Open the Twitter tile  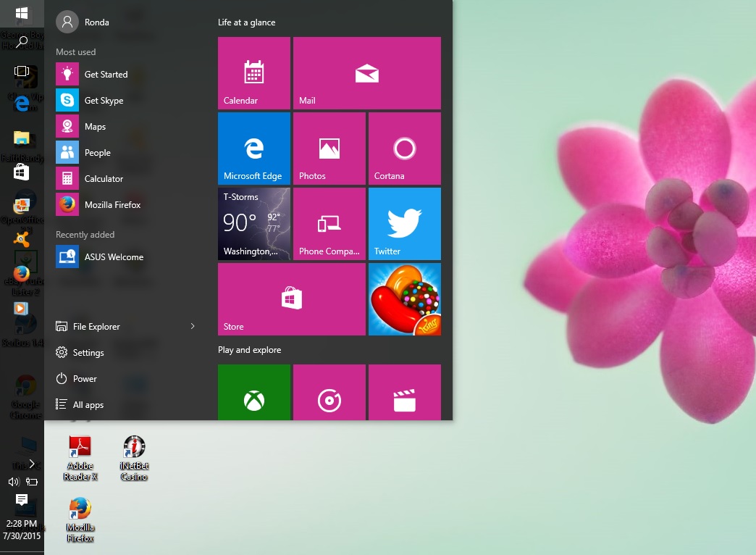click(x=404, y=224)
